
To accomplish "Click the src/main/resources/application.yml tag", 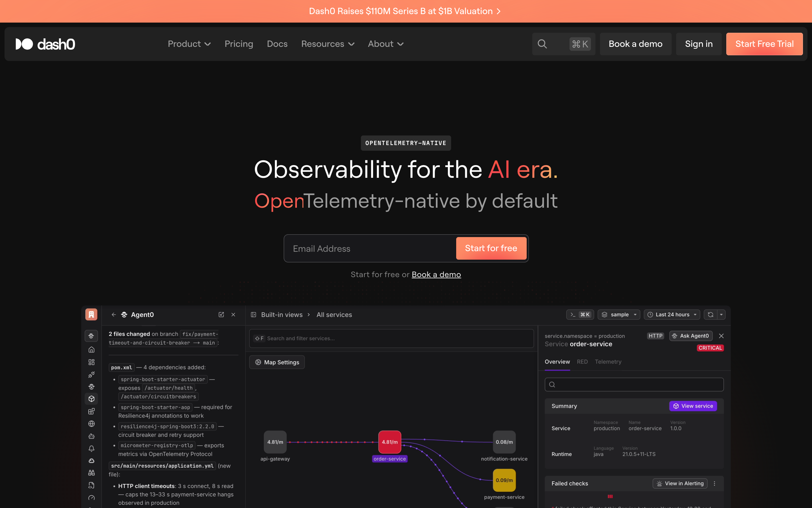I will 162,466.
